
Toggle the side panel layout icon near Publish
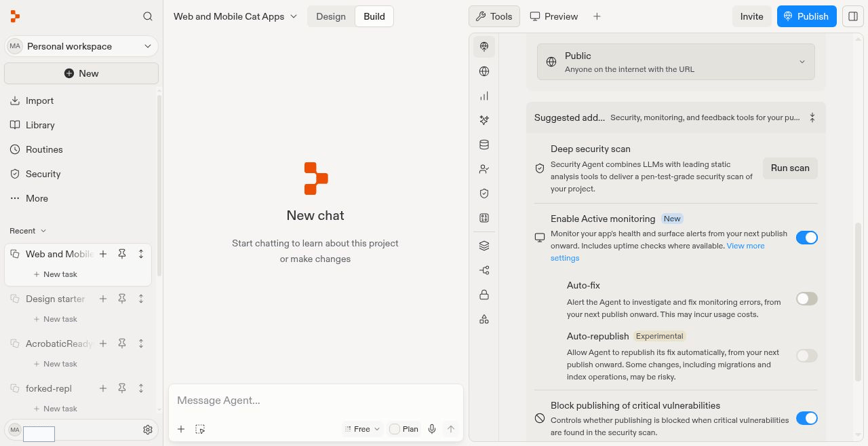853,16
